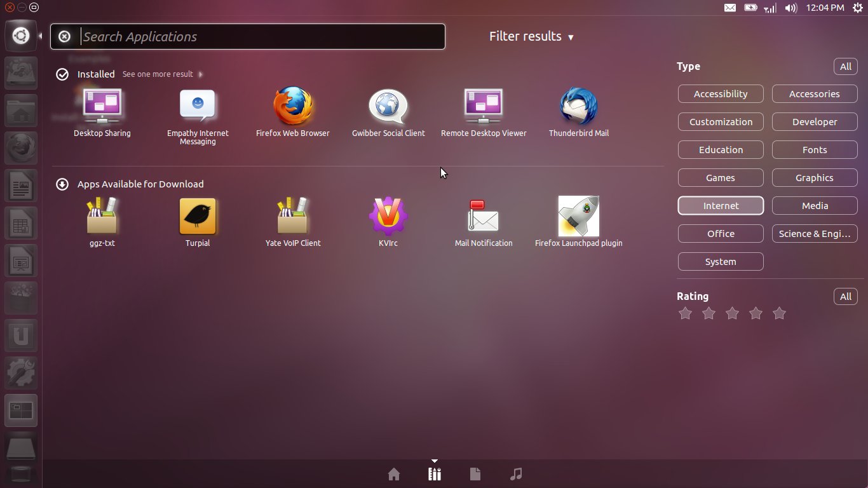The width and height of the screenshot is (868, 488).
Task: Reset Rating filter with All button
Action: [846, 297]
